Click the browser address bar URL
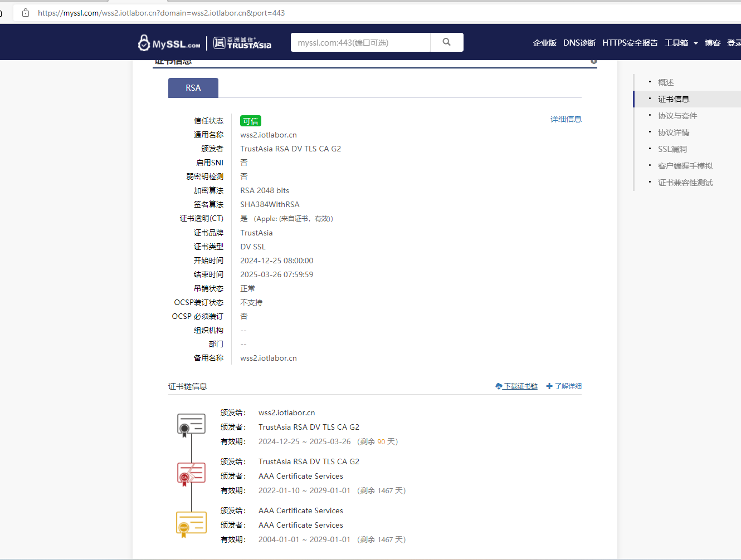 (x=162, y=13)
